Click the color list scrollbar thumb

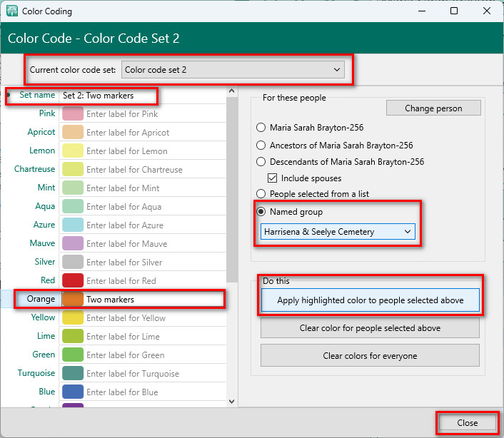coord(232,190)
